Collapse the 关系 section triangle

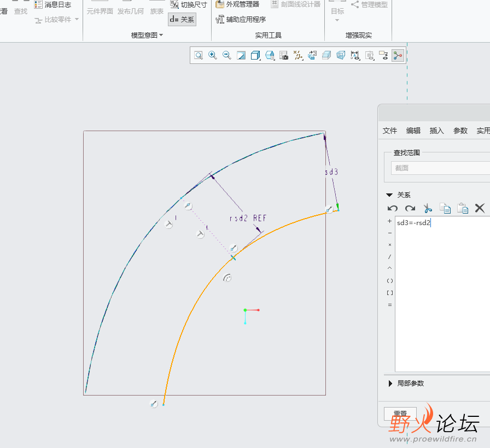[x=389, y=195]
